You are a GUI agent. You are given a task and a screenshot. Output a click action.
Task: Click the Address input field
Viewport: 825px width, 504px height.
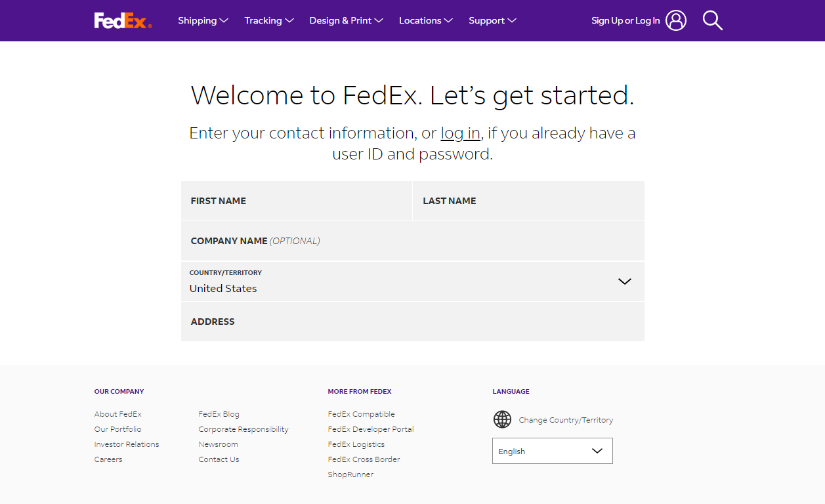[412, 322]
